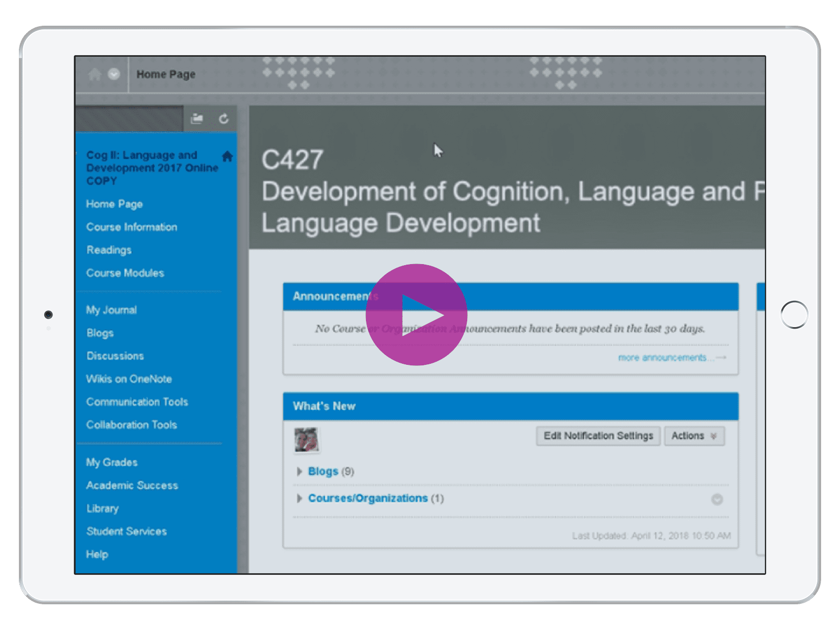Open Wikis on OneNote
Screen dimensions: 840x630
[x=129, y=379]
